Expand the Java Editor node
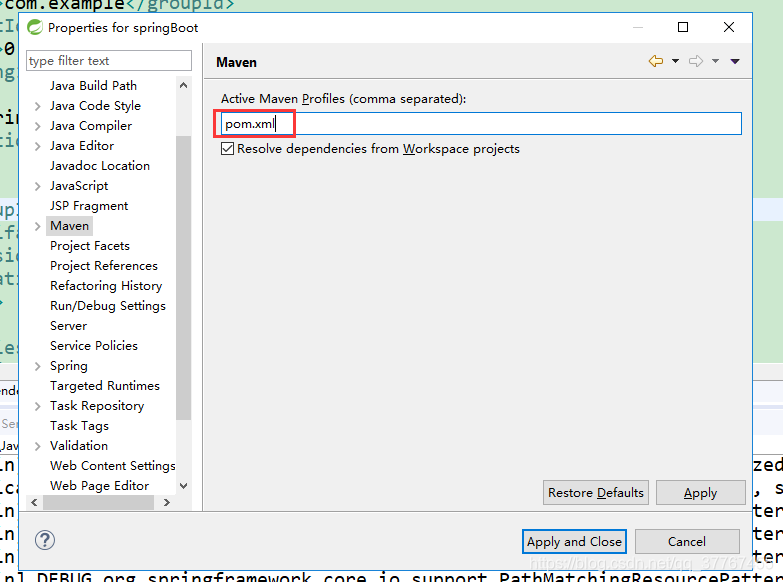The image size is (783, 582). tap(37, 146)
